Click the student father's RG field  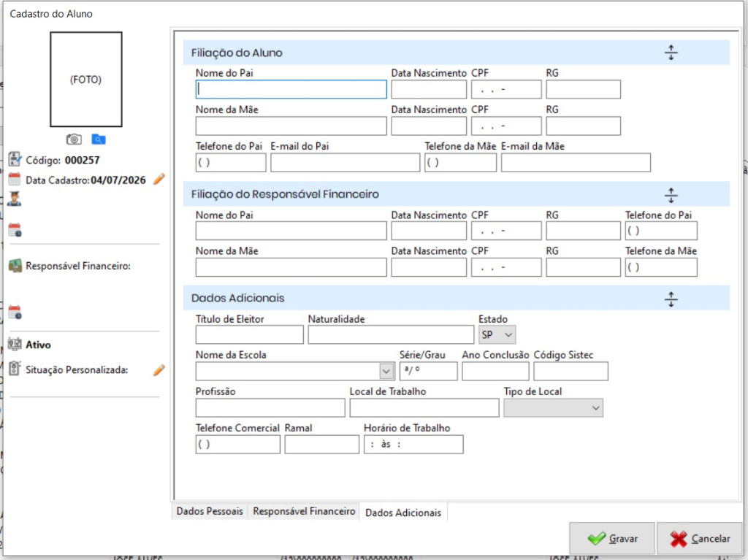click(583, 89)
